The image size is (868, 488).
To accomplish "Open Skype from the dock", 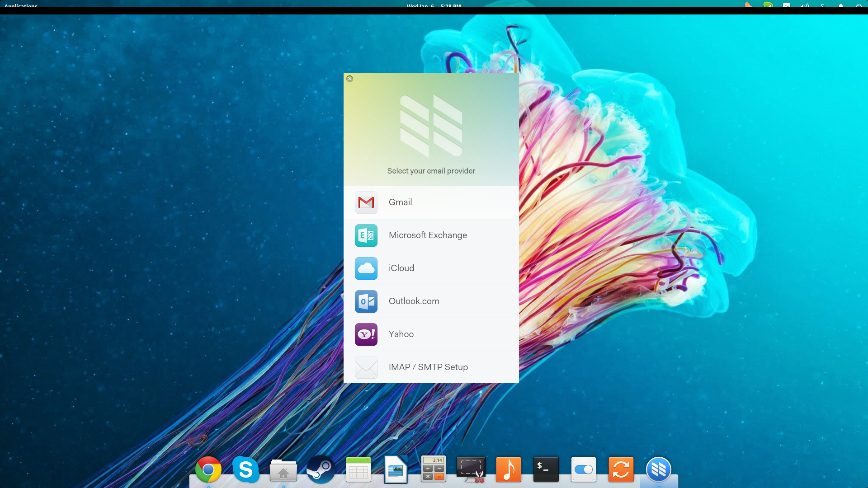I will (x=246, y=469).
